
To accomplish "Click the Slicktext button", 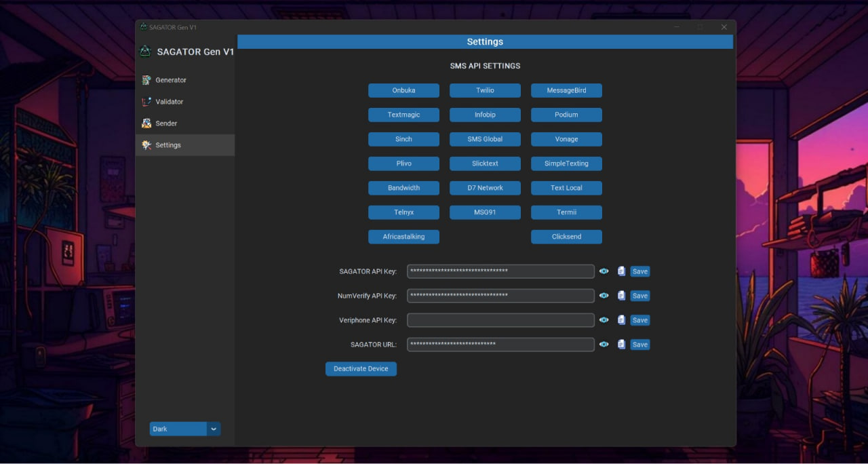I will (485, 163).
